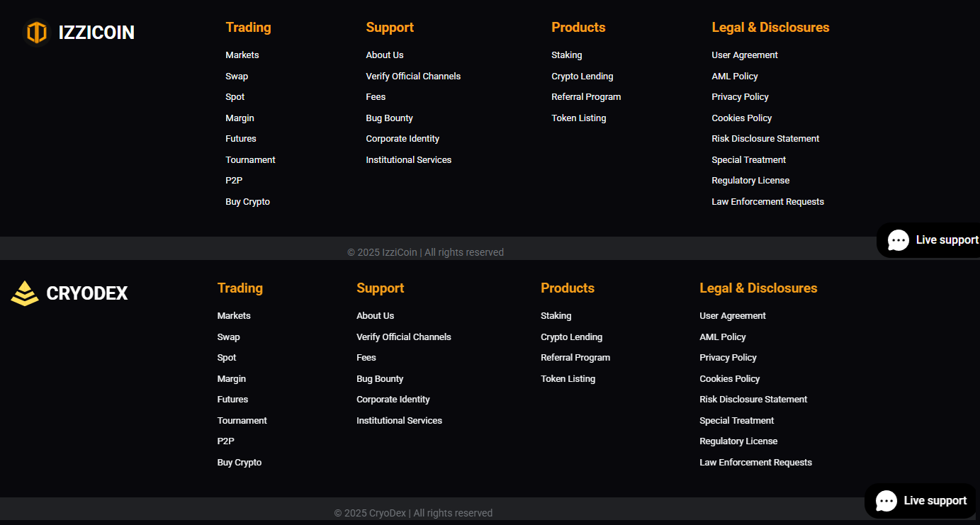The image size is (980, 525).
Task: Open Swap link in CryoDex footer
Action: click(x=228, y=337)
